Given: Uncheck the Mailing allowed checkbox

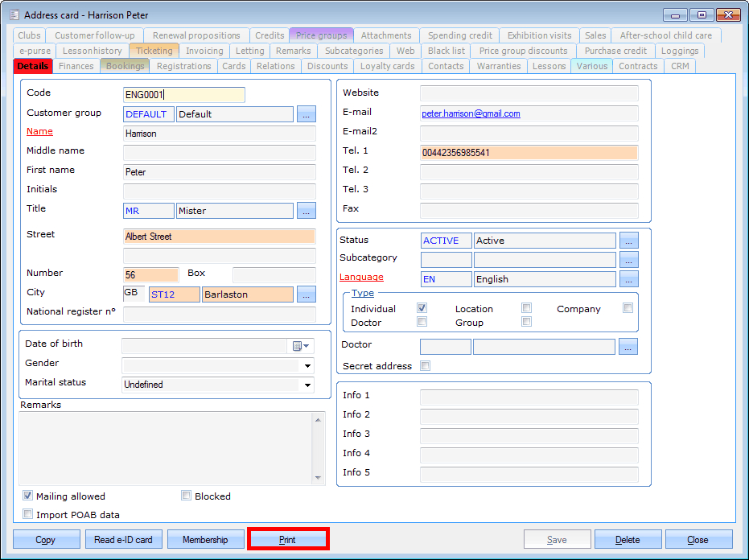Looking at the screenshot, I should pyautogui.click(x=28, y=496).
